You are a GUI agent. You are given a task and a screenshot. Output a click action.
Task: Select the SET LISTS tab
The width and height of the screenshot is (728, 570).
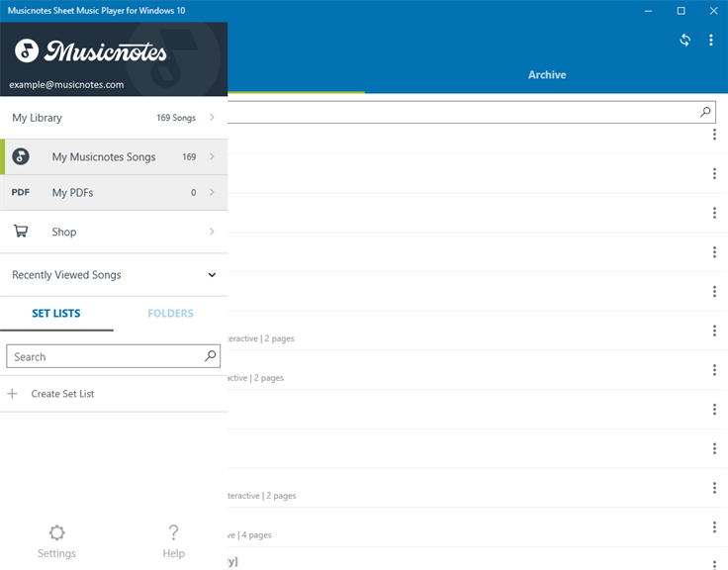tap(56, 314)
